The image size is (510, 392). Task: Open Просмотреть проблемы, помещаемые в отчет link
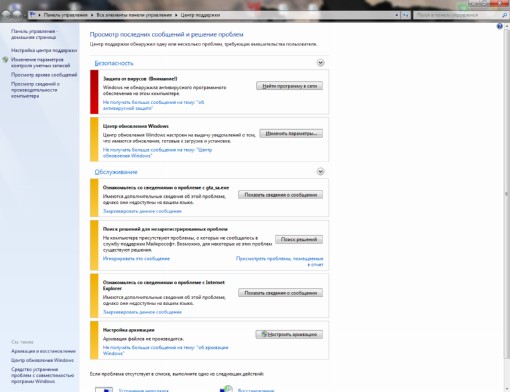(280, 261)
